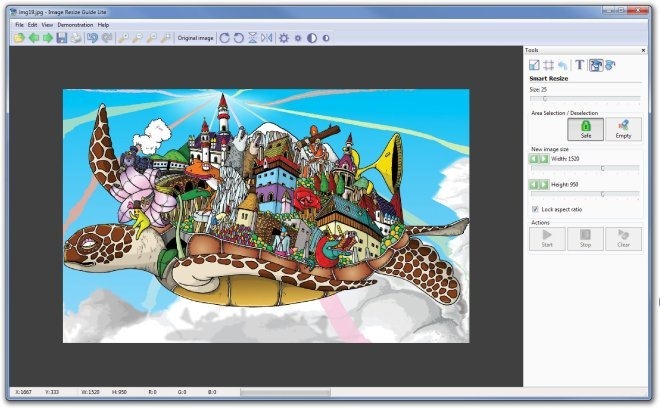
Task: Go to next image with green right arrow
Action: (x=48, y=38)
